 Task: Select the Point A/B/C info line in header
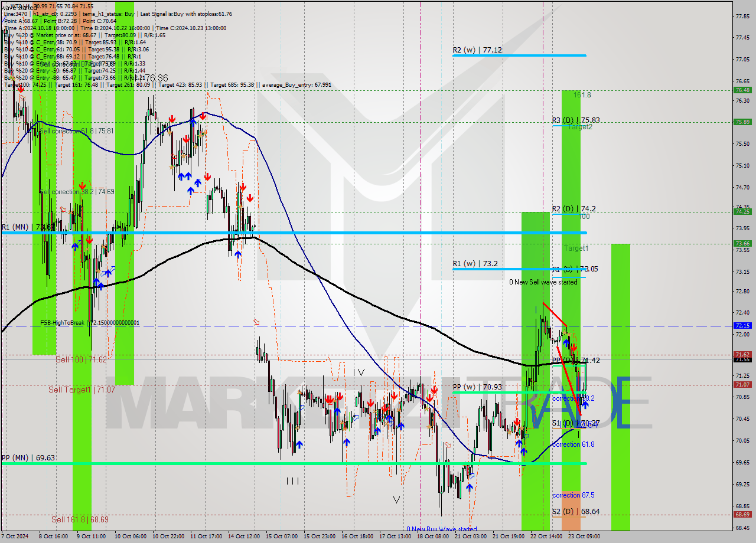pyautogui.click(x=60, y=21)
